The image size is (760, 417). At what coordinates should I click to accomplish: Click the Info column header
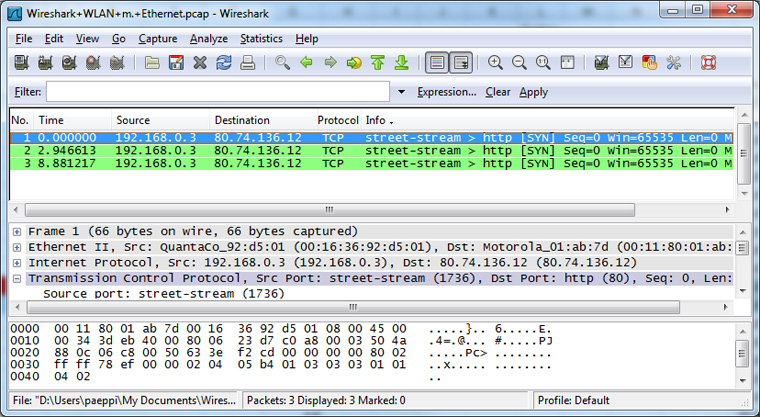pos(548,120)
